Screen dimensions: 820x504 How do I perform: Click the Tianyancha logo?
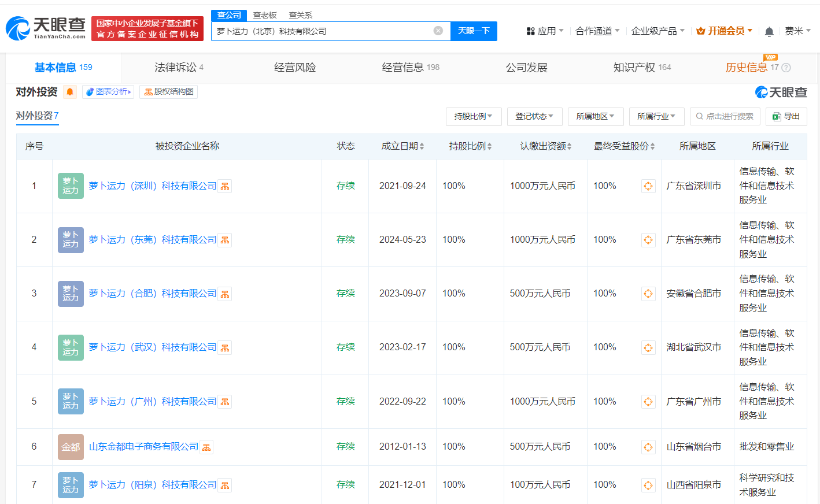click(45, 26)
